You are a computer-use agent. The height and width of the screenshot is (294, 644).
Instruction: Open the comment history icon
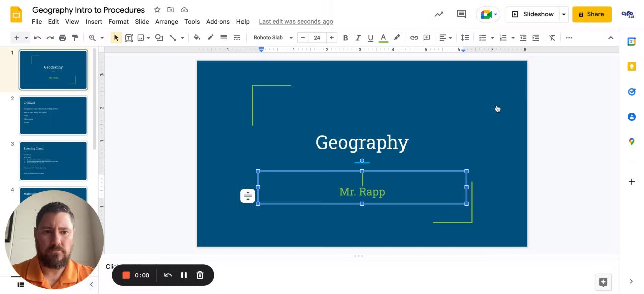461,14
